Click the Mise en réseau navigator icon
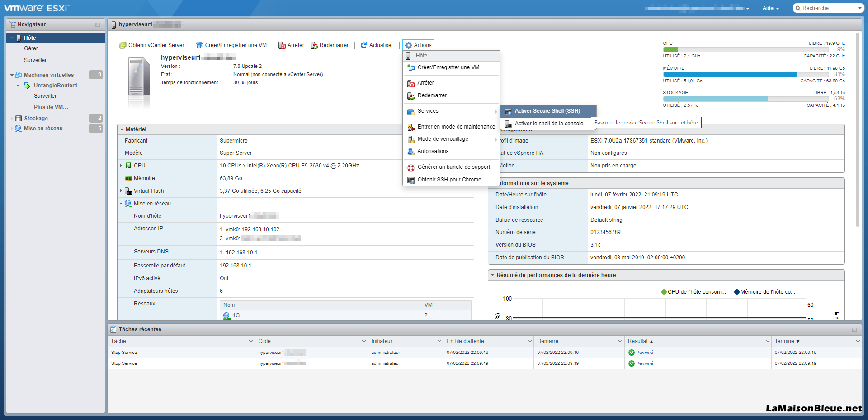This screenshot has height=420, width=868. tap(19, 129)
